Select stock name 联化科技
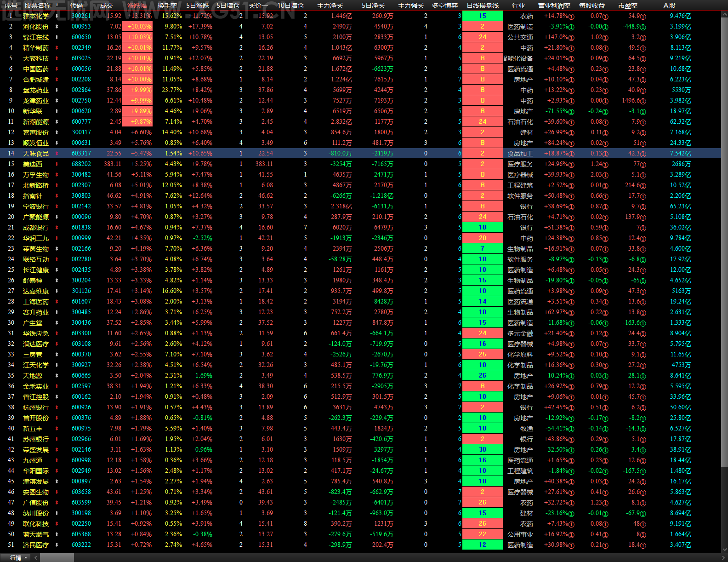 (x=36, y=524)
